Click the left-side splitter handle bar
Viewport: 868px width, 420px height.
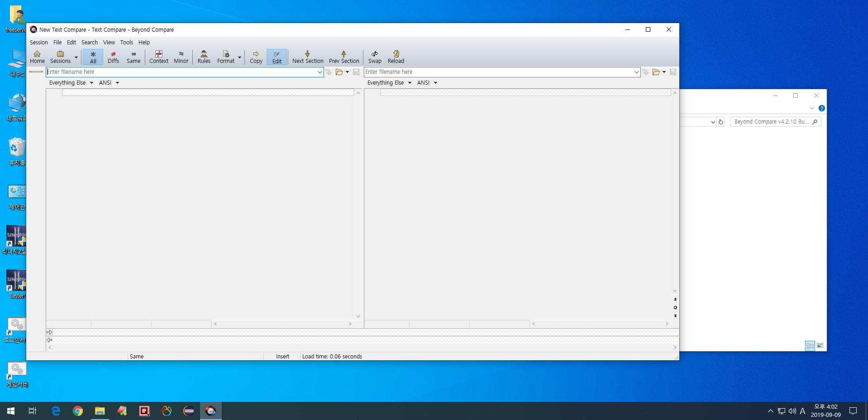coord(36,72)
